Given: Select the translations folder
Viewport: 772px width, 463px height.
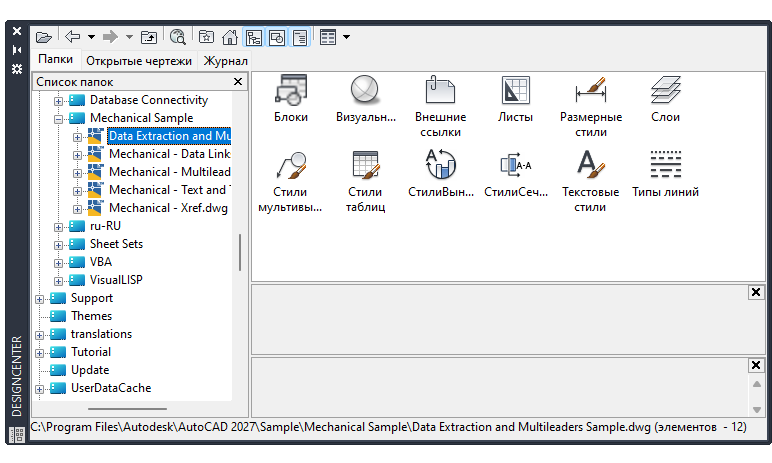Looking at the screenshot, I should (101, 334).
